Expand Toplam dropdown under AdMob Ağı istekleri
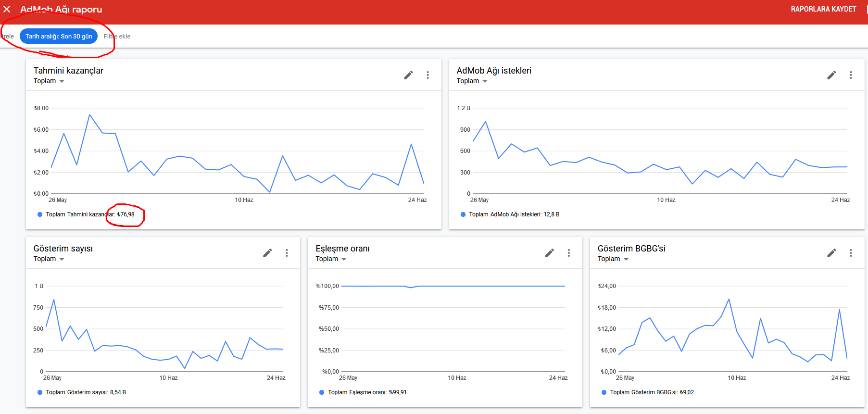 tap(472, 81)
